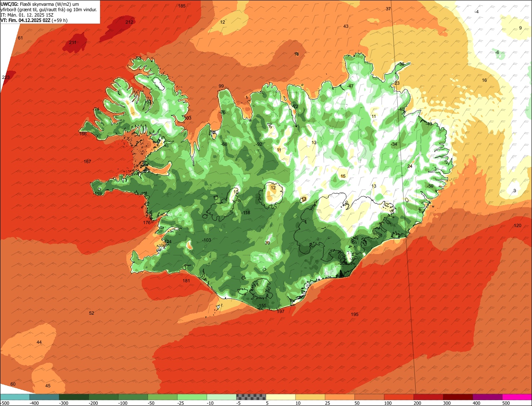The width and height of the screenshot is (532, 406).
Task: Click the pale yellow legend swatch, 5 to 10
Action: (x=281, y=397)
